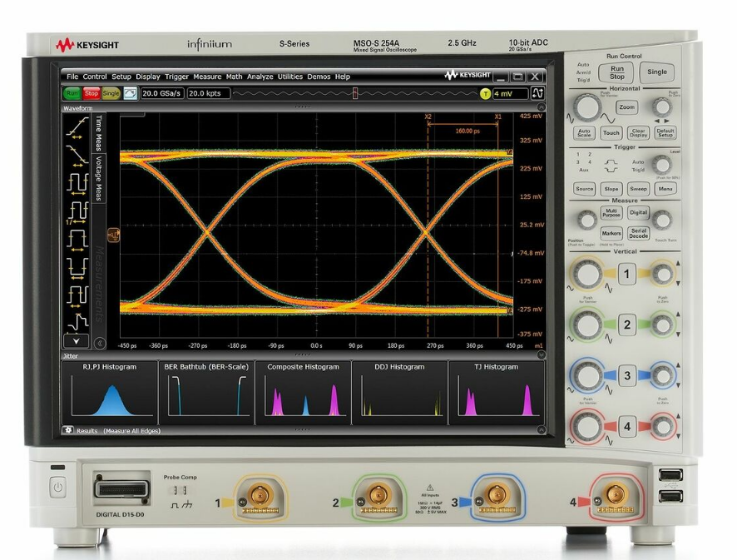Click the trigger edge icon next to 4 mV
737x560 pixels.
coord(537,94)
